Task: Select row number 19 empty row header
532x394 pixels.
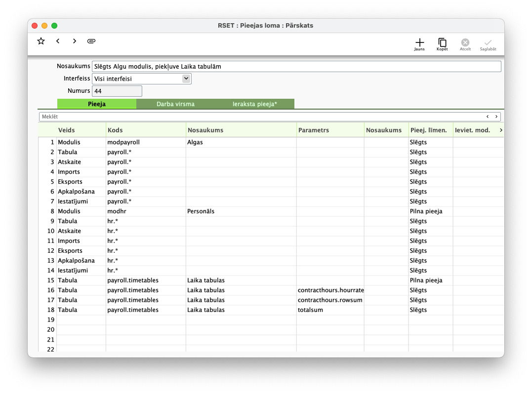Action: pyautogui.click(x=50, y=320)
